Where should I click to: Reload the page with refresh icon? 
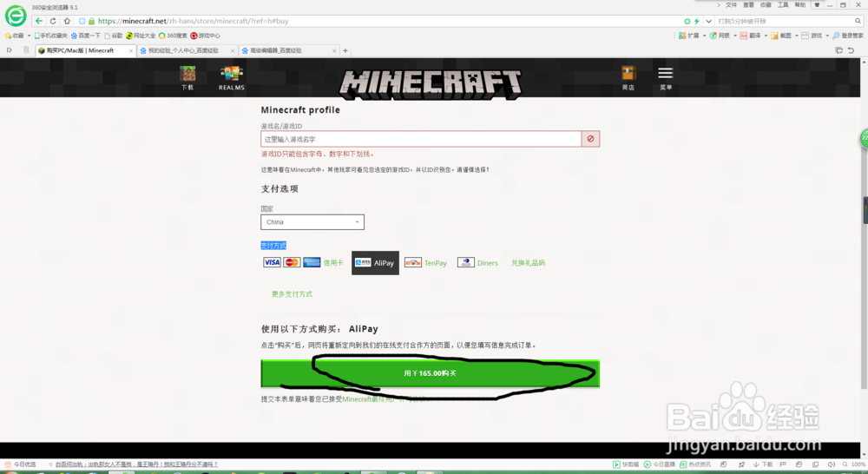(x=53, y=21)
